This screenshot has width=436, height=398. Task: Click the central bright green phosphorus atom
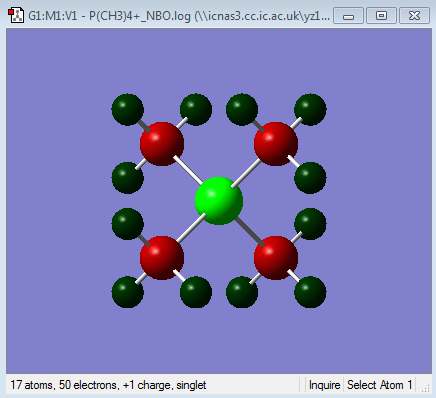click(219, 201)
